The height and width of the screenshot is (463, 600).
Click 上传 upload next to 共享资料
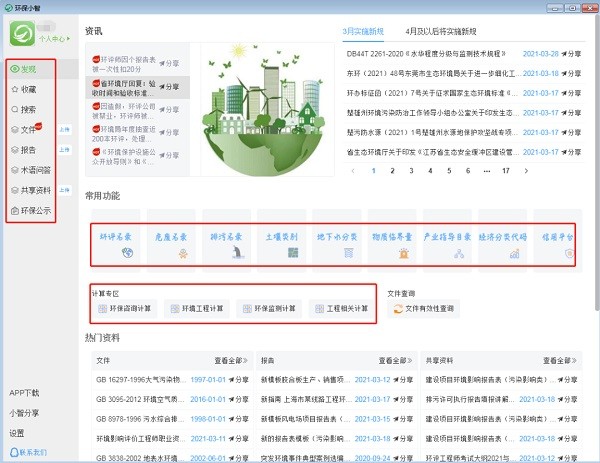[x=65, y=190]
